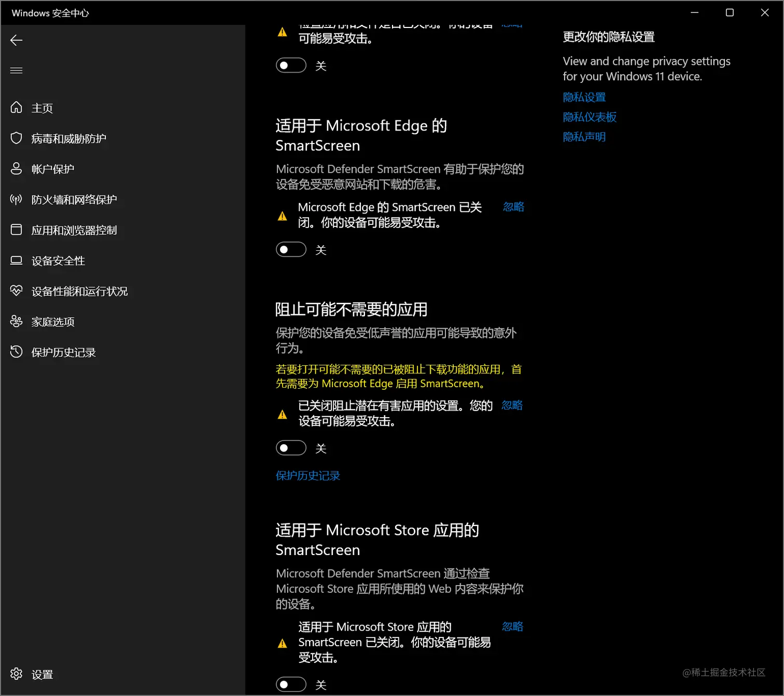Click the heart icon for 设备性能和运行状况

16,291
